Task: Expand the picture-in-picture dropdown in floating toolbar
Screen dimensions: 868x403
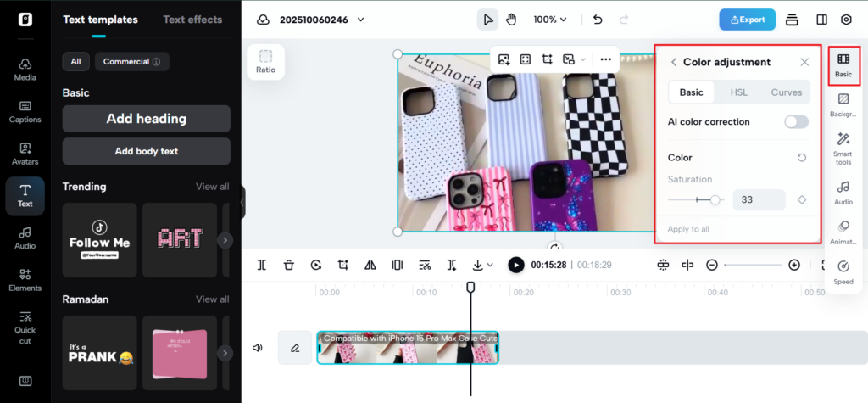Action: (583, 59)
